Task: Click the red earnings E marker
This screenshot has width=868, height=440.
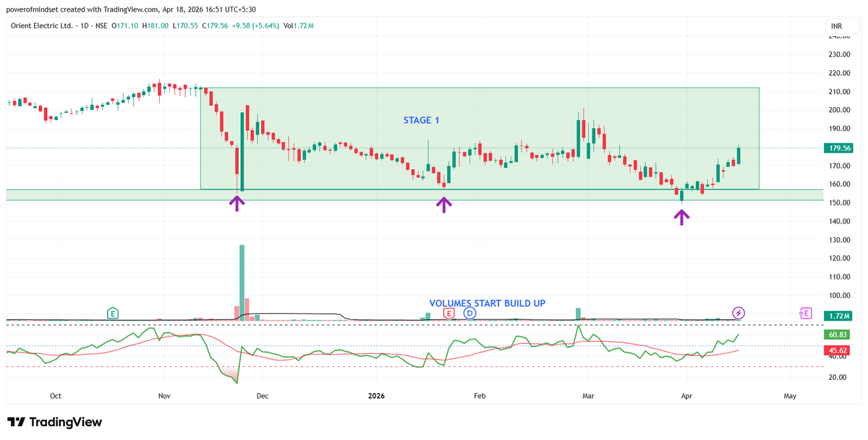Action: tap(448, 313)
